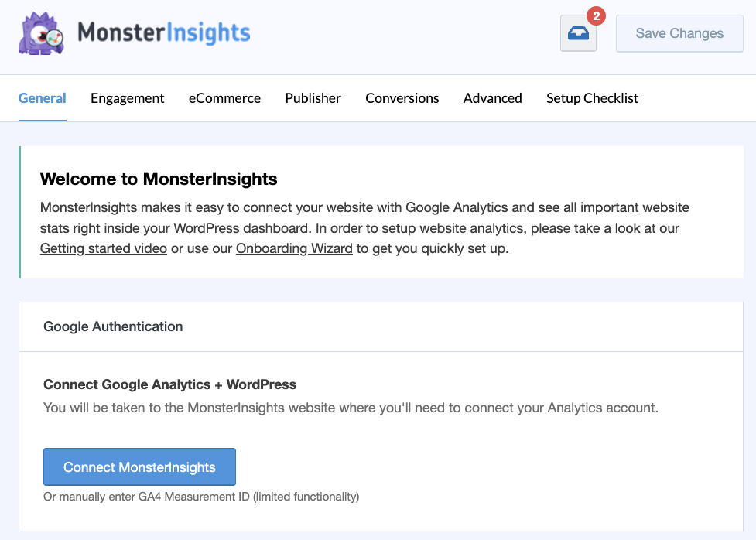756x540 pixels.
Task: Click the MonsterInsights wordmark in the header
Action: click(163, 32)
